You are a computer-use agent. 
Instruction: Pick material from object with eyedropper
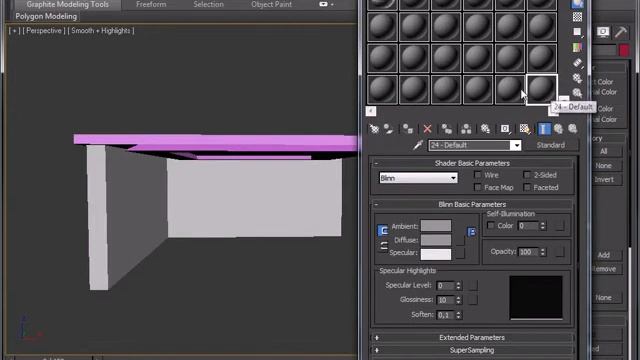[x=418, y=145]
